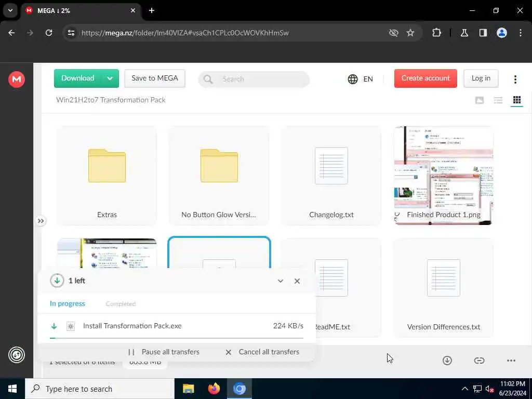The width and height of the screenshot is (532, 399).
Task: Click the crossed-eye tracking protection icon
Action: pos(394,33)
